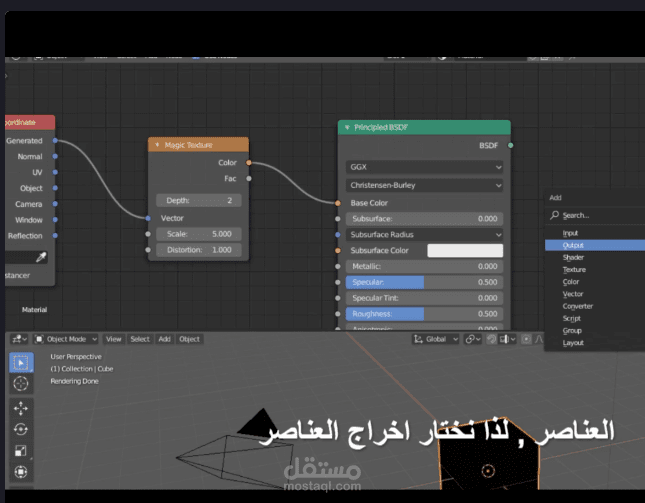Open the viewport Add menu
Viewport: 645px width, 503px height.
tap(164, 339)
